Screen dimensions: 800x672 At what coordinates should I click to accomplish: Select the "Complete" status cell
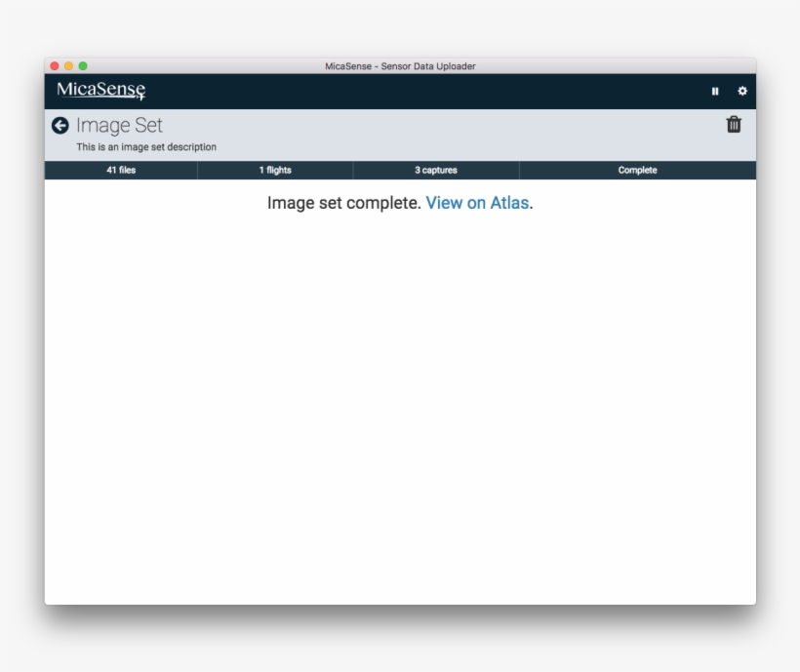[x=637, y=171]
